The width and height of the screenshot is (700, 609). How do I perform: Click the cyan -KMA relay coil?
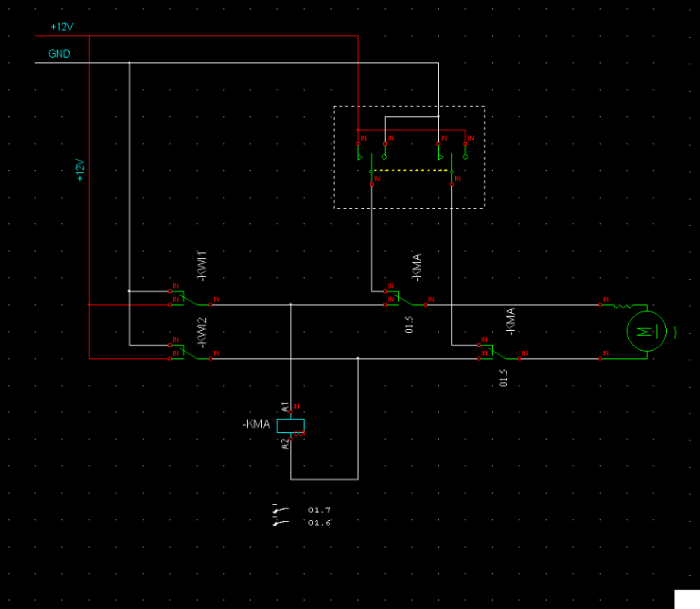[x=296, y=425]
